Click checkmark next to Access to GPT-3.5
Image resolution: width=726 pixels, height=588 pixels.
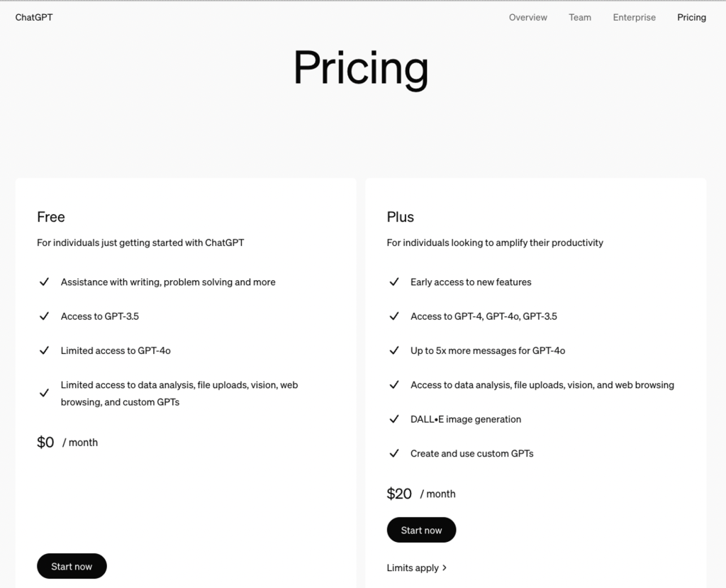tap(44, 316)
